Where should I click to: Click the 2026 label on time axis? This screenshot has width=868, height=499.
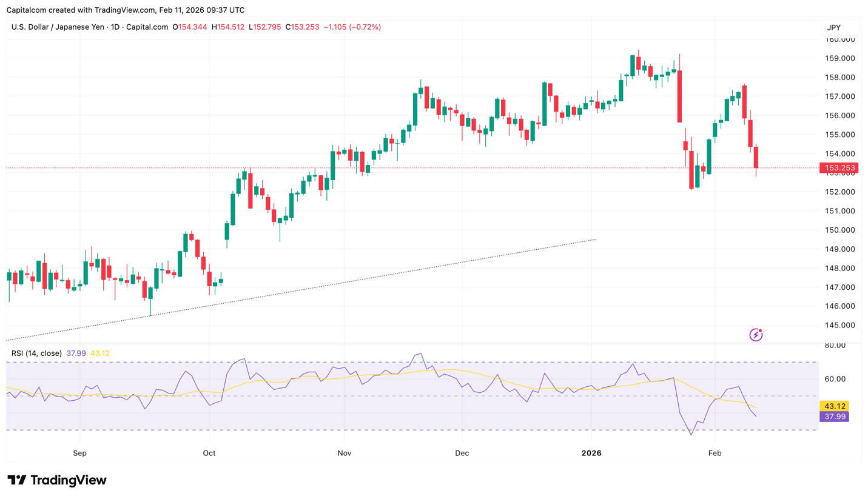(592, 453)
